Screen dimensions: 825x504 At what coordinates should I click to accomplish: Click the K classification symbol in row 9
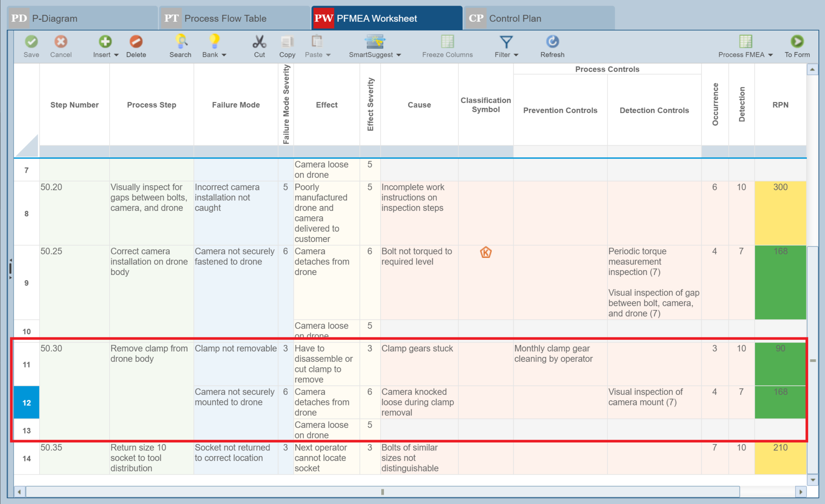pyautogui.click(x=486, y=253)
